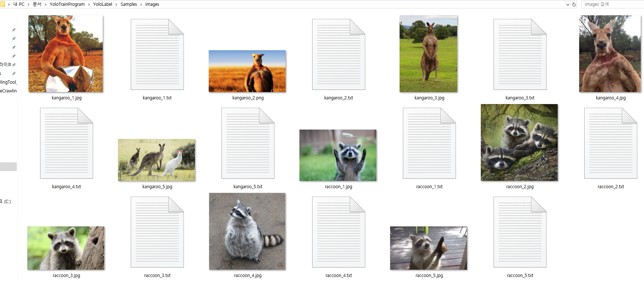Select the kangaroo_1.txt file icon
644x281 pixels.
coord(157,54)
